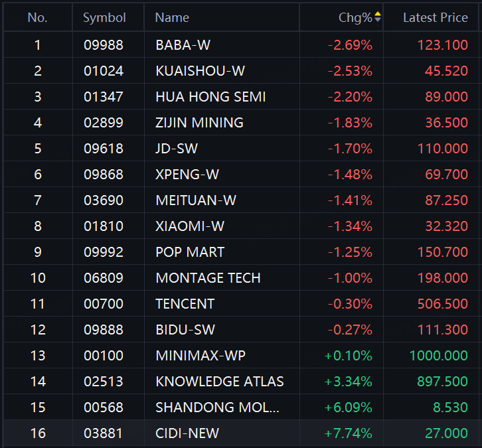Select the ZIJIN MINING name
This screenshot has width=482, height=448.
(199, 123)
